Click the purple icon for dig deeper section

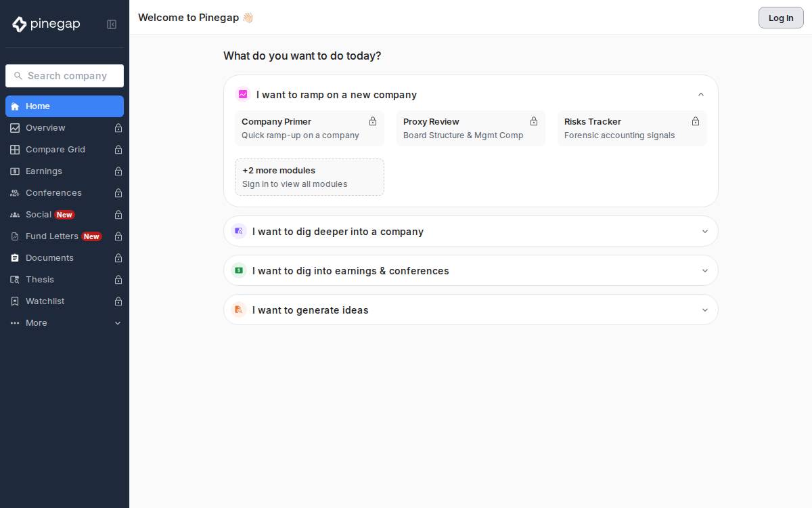click(239, 231)
